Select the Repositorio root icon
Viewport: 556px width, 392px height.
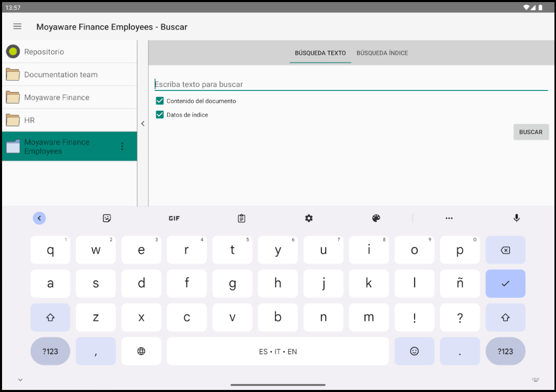pyautogui.click(x=13, y=52)
